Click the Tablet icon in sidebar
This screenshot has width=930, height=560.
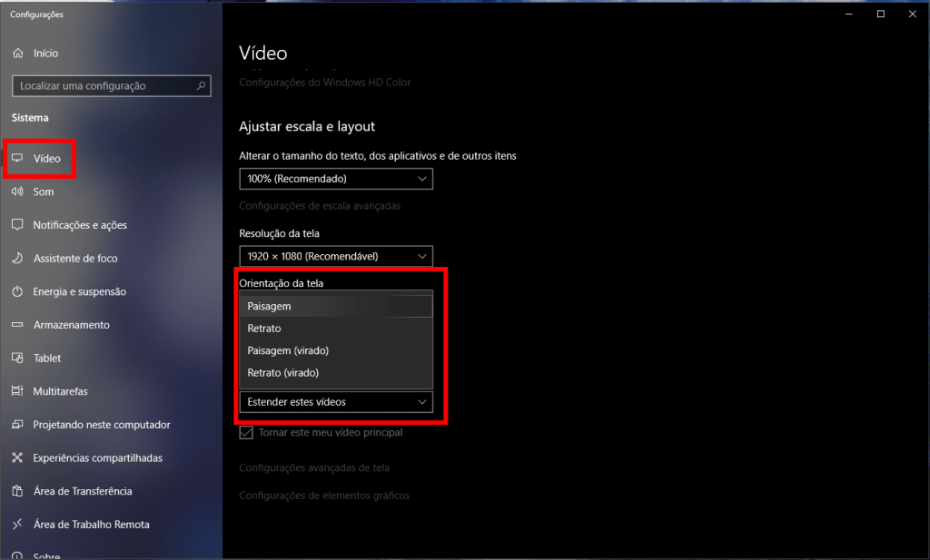tap(18, 358)
